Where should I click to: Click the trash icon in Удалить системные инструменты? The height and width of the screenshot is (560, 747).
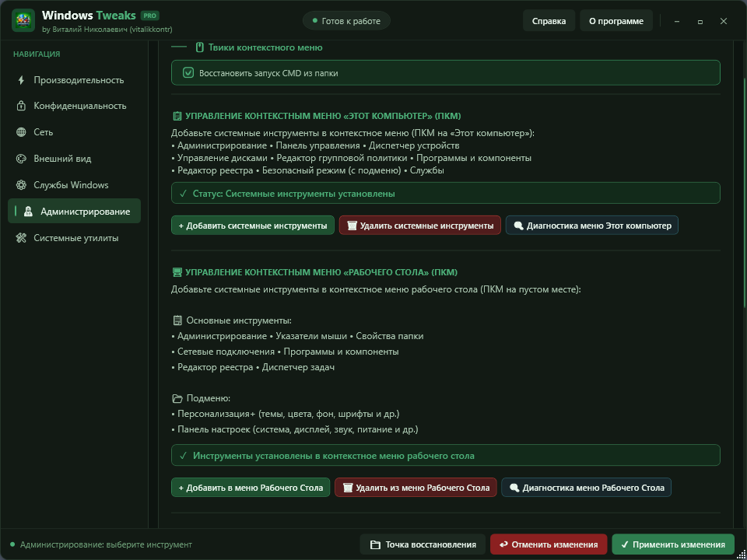pos(352,226)
